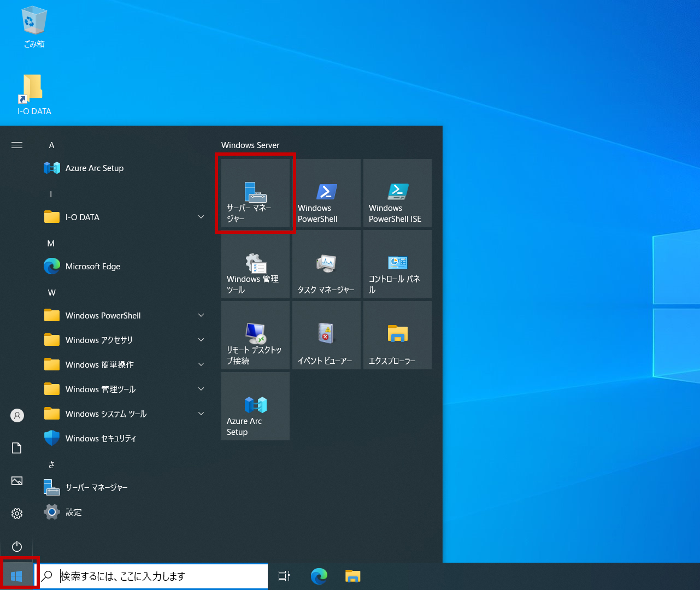This screenshot has height=590, width=700.
Task: Open the Windows PowerShell folder in the list
Action: 126,316
